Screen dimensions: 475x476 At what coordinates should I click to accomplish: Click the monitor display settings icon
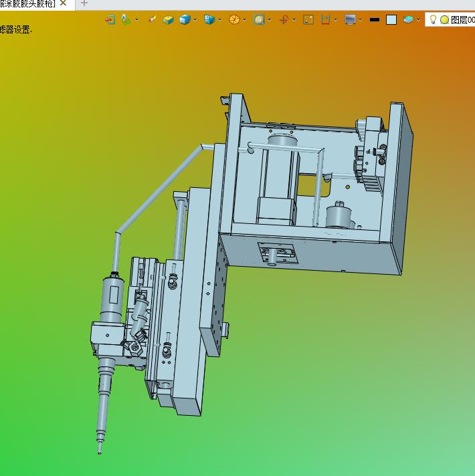pos(350,20)
